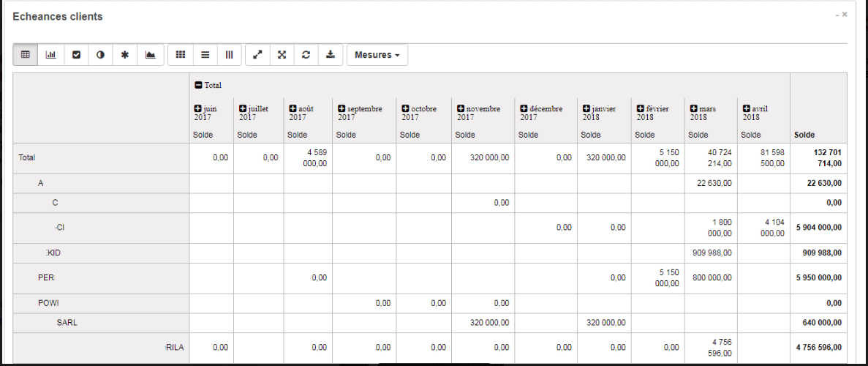Open the Mesures dropdown
The image size is (868, 366).
(377, 55)
